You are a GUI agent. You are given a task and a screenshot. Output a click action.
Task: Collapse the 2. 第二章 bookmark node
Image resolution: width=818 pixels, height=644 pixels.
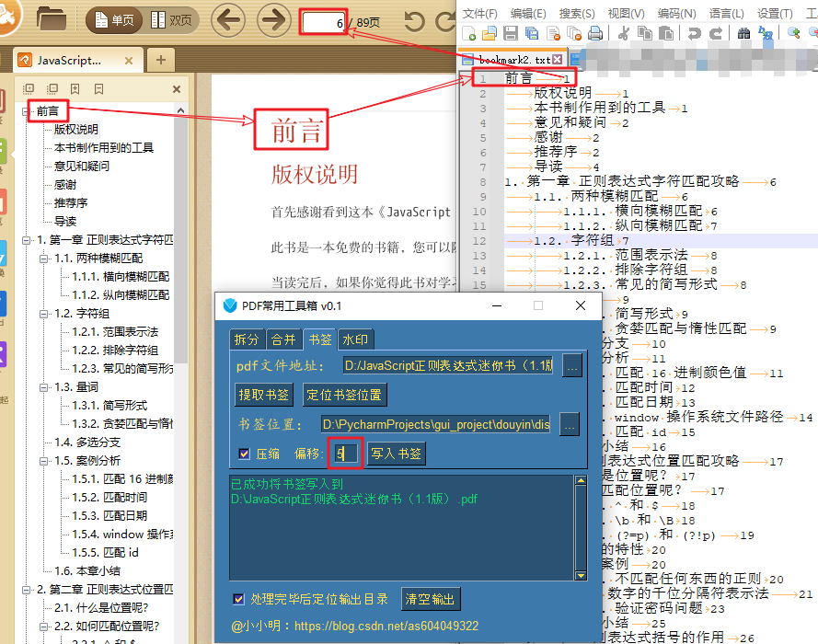(26, 590)
